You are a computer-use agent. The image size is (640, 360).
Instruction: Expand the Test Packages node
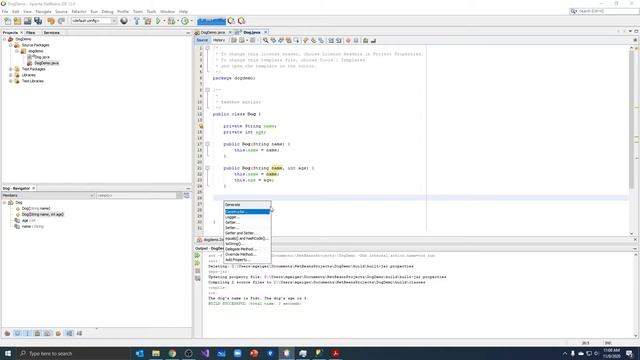[11, 69]
